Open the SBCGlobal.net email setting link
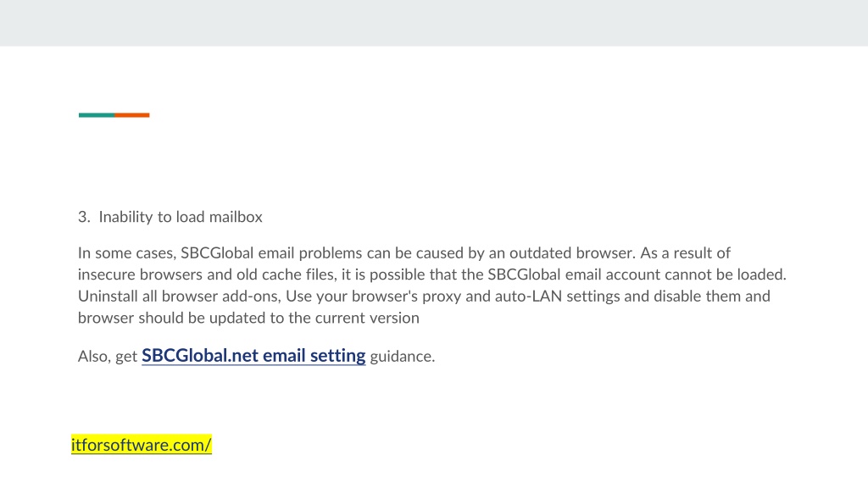Viewport: 868px width, 488px height. 253,355
